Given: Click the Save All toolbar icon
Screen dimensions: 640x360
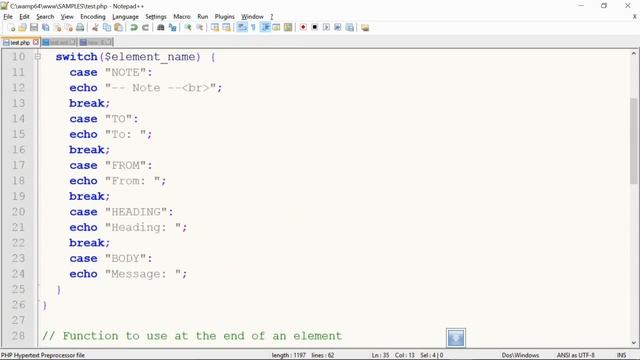Looking at the screenshot, I should tap(46, 27).
